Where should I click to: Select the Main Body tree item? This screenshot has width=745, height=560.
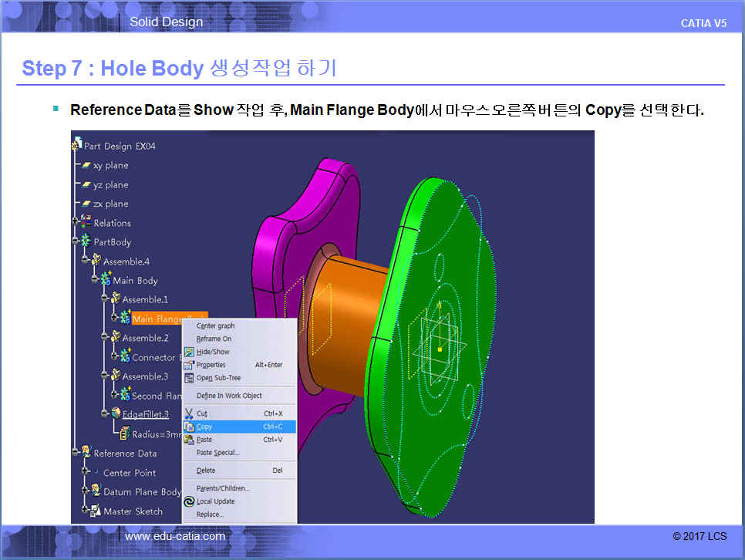pyautogui.click(x=135, y=281)
